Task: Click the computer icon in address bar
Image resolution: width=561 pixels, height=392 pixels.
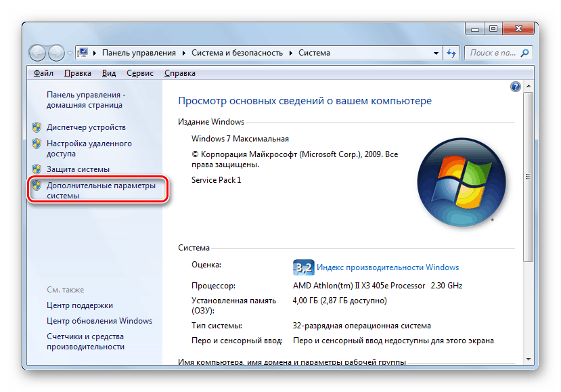Action: [x=83, y=53]
